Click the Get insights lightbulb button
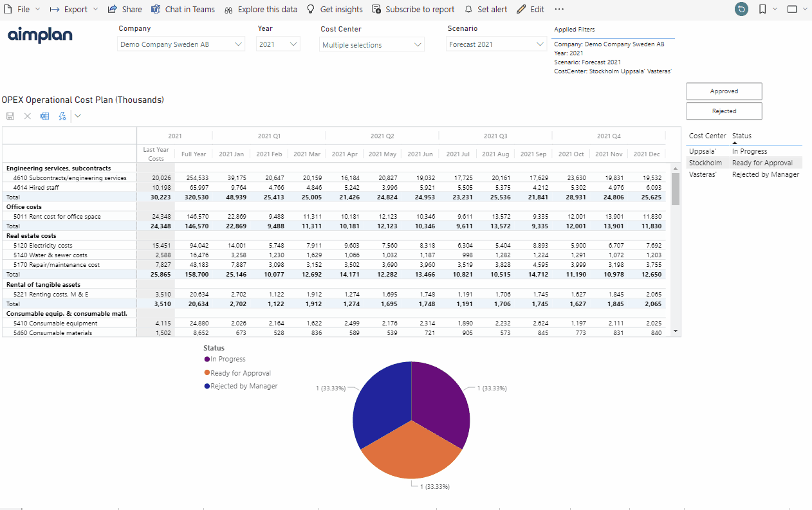This screenshot has height=510, width=812. (335, 9)
